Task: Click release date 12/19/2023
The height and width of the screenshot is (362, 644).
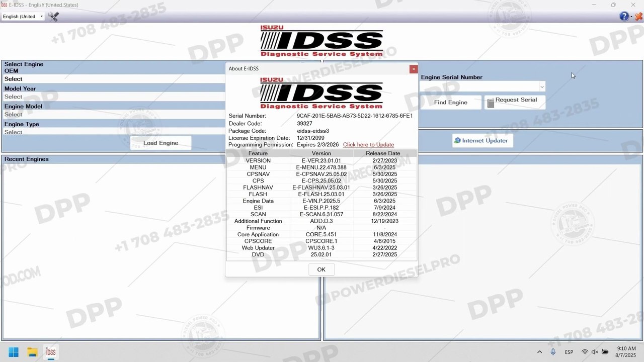Action: coord(385,221)
